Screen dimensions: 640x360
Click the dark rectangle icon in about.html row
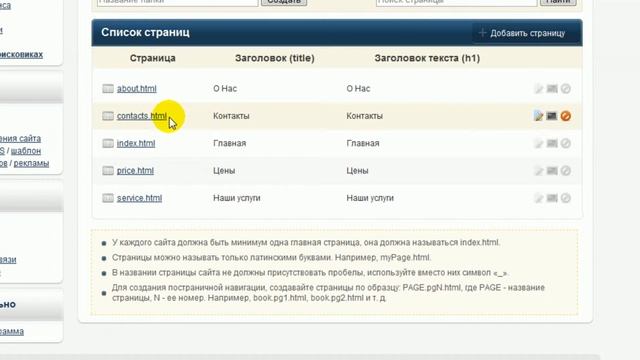click(x=552, y=89)
